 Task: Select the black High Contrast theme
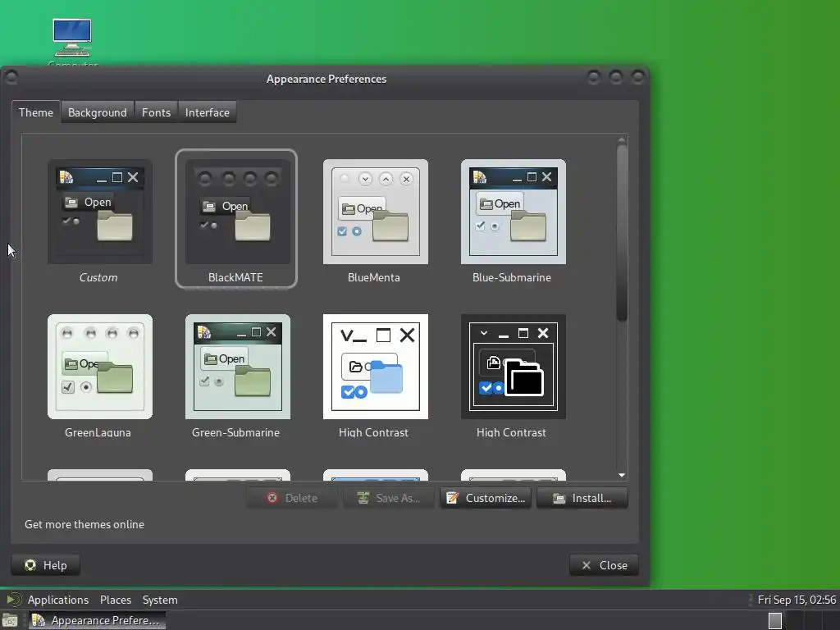point(513,367)
